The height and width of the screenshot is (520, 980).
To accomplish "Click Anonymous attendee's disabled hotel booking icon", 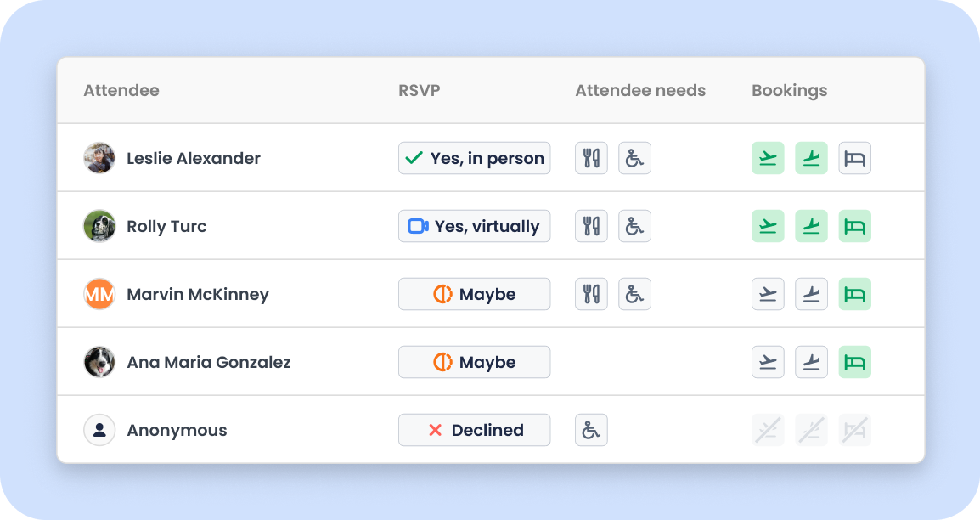I will point(854,430).
